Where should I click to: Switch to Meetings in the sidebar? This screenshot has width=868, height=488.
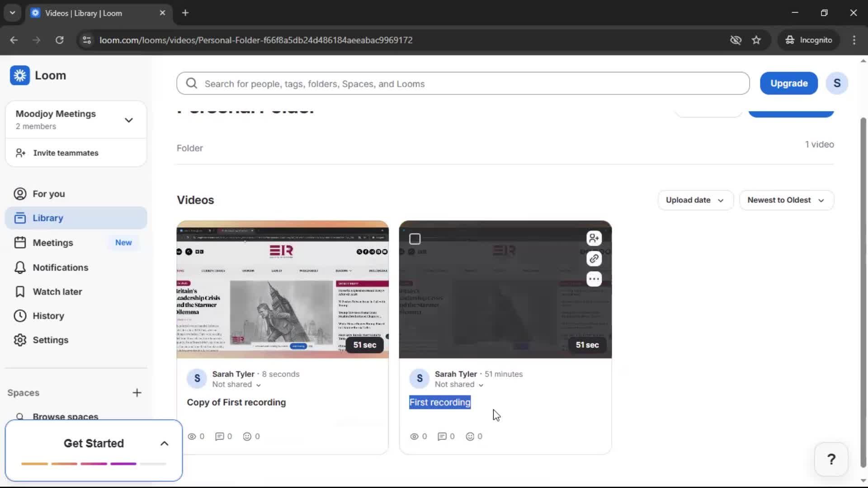(53, 243)
